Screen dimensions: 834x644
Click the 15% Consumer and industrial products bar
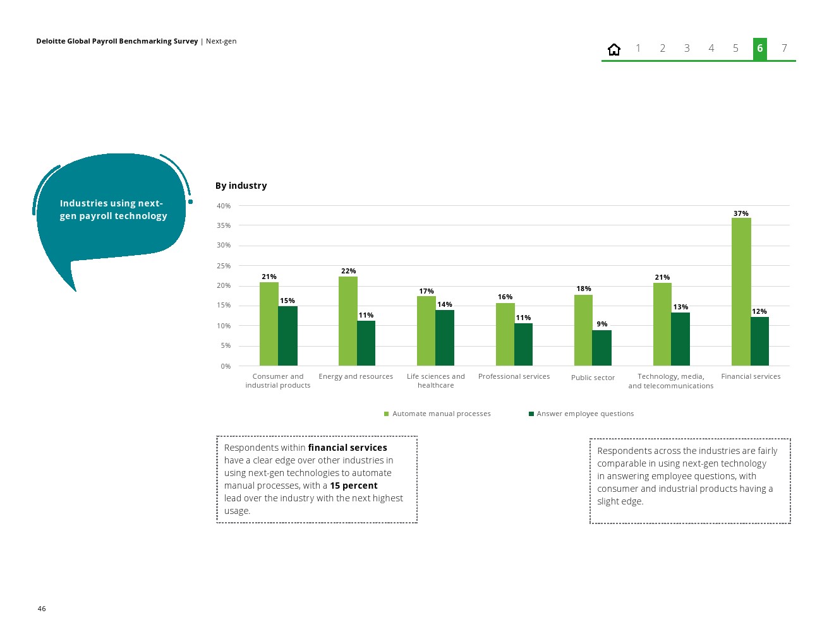click(x=287, y=336)
